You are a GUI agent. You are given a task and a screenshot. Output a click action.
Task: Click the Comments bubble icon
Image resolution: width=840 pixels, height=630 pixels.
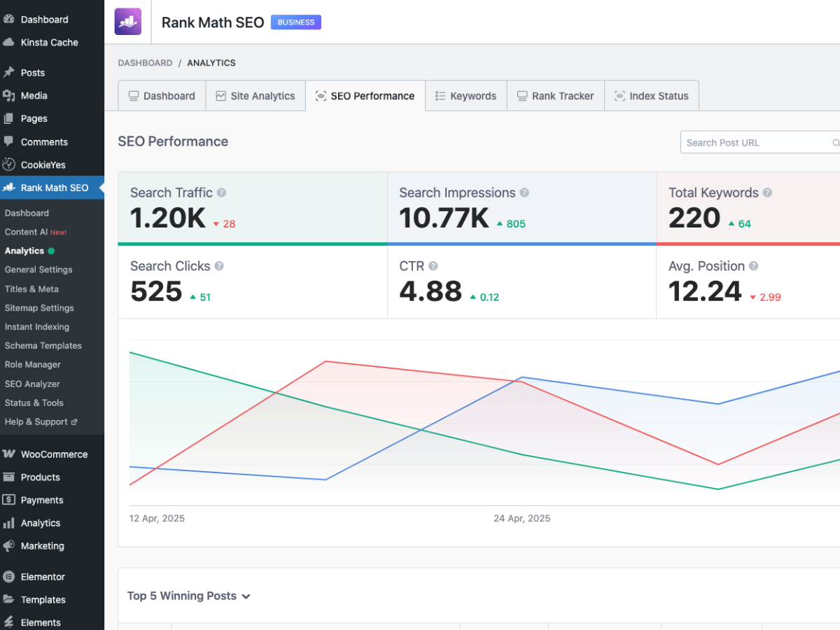(x=8, y=141)
